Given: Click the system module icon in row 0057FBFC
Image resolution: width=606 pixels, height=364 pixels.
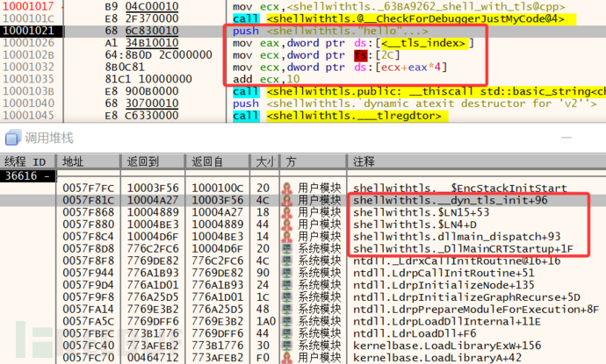Looking at the screenshot, I should tap(287, 333).
